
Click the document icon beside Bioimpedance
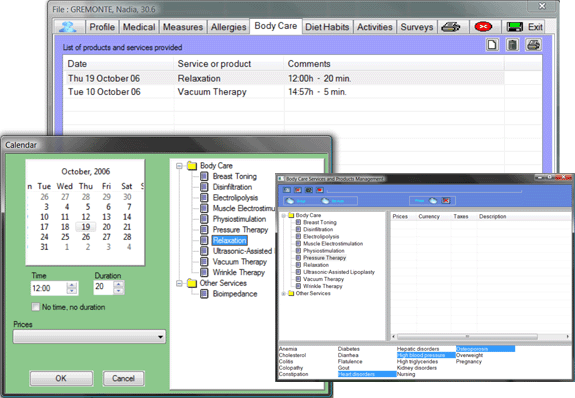(204, 294)
